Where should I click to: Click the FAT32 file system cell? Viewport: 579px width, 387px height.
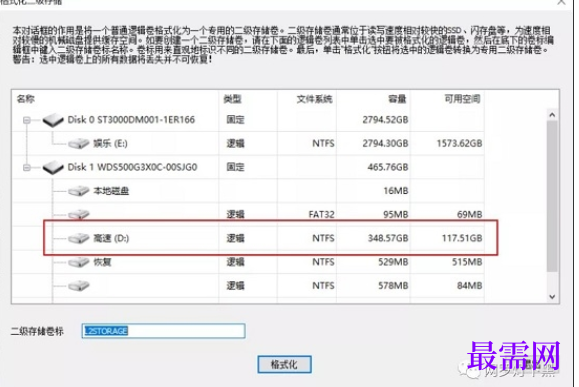pos(321,215)
